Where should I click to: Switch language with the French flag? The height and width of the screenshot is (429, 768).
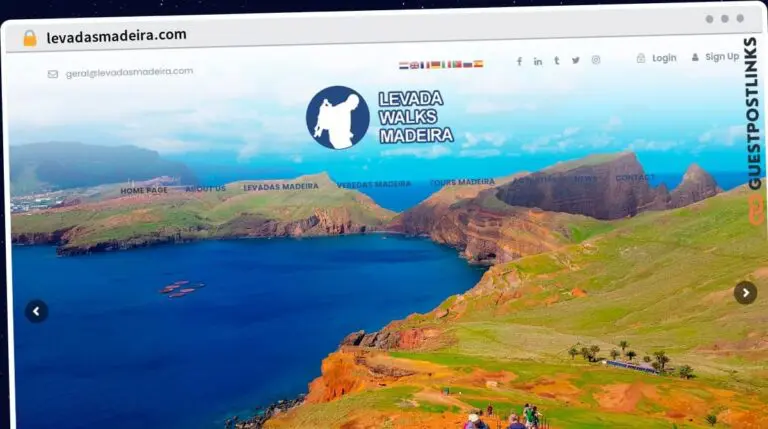click(425, 65)
